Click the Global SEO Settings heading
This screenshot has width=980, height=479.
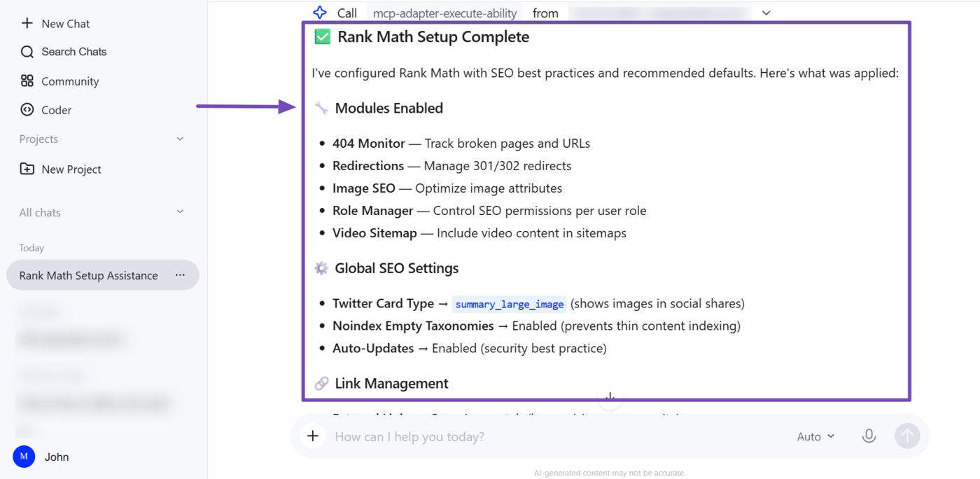397,268
